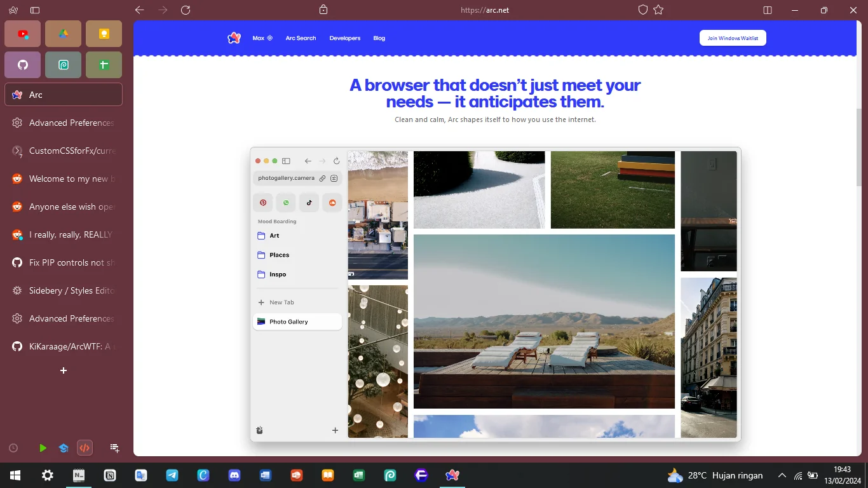Toggle the sidebar panel near window controls

click(x=767, y=10)
